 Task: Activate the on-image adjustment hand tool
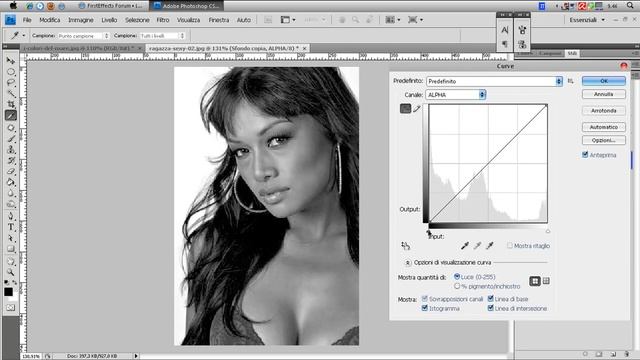pos(405,245)
